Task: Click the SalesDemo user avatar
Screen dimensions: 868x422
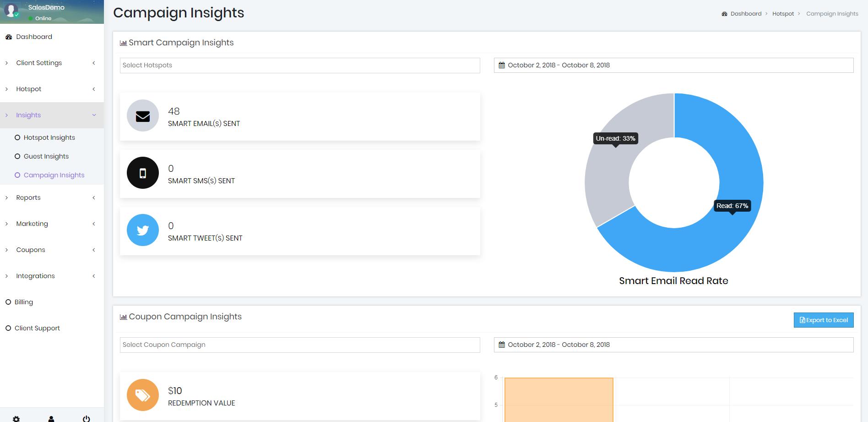Action: pyautogui.click(x=11, y=10)
